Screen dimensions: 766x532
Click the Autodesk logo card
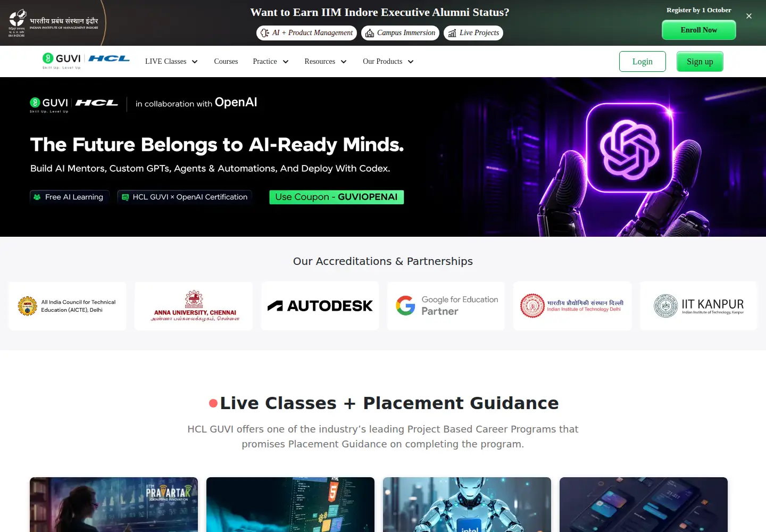point(320,306)
